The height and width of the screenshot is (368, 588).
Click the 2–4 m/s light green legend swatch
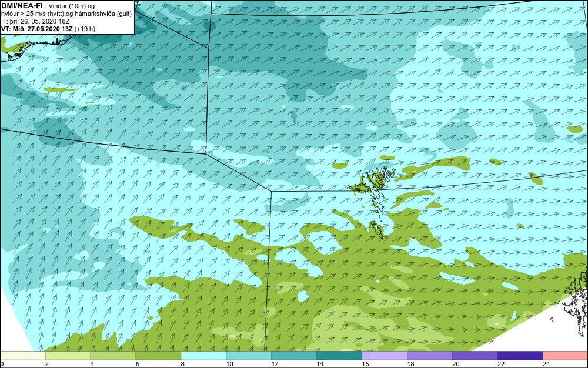click(68, 356)
